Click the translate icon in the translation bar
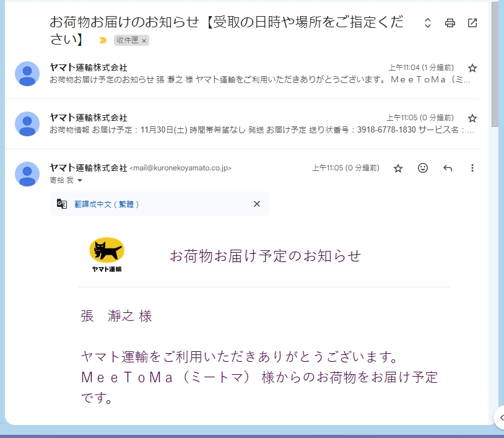Viewport: 504px width, 438px height. pyautogui.click(x=62, y=204)
